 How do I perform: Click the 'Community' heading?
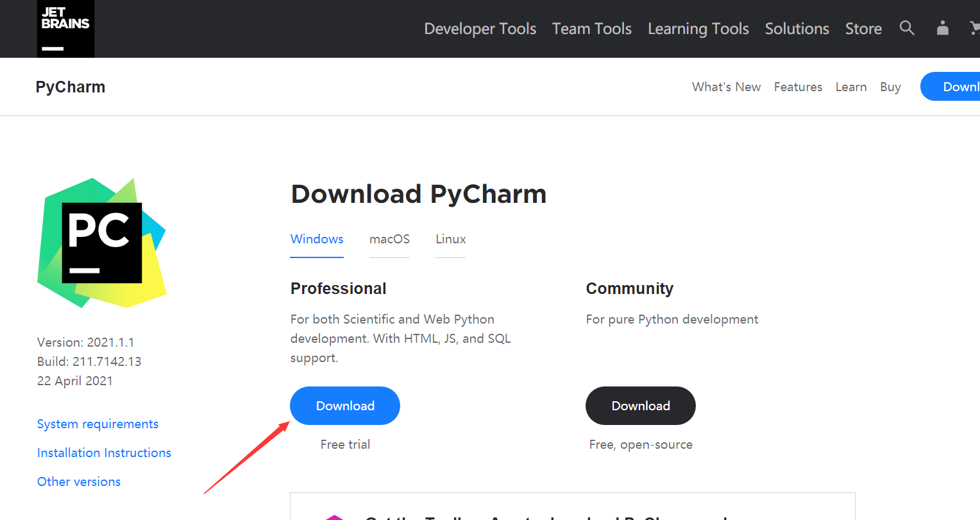[x=629, y=289]
